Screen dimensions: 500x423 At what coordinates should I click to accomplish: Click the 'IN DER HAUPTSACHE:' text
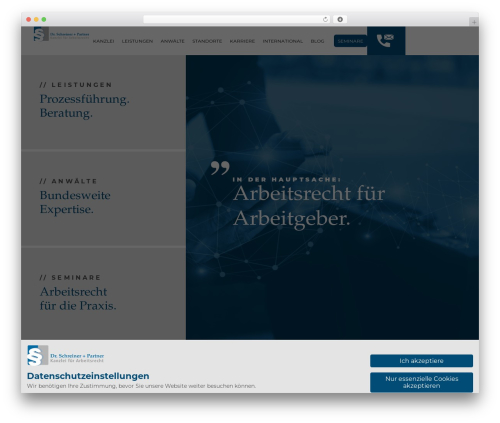pos(287,179)
